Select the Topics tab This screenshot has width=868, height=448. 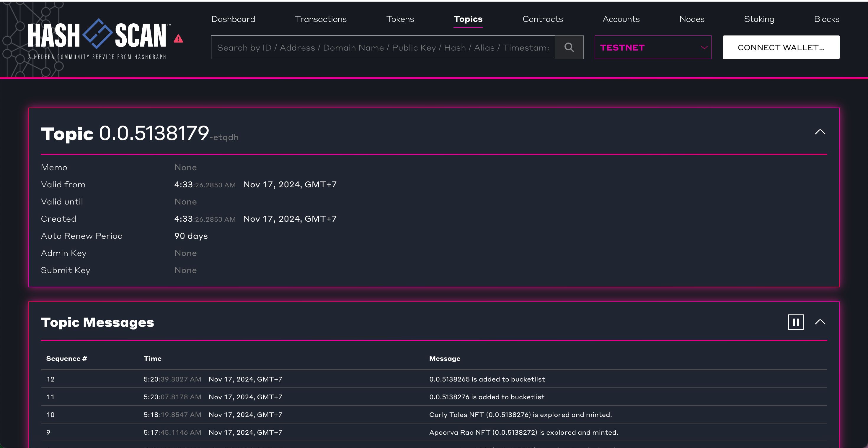[468, 19]
